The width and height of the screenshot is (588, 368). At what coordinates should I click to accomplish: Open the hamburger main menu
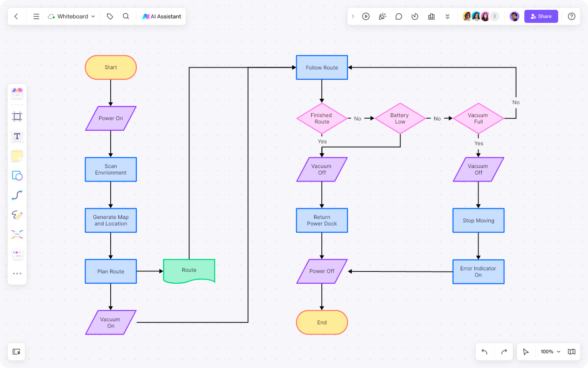[36, 17]
